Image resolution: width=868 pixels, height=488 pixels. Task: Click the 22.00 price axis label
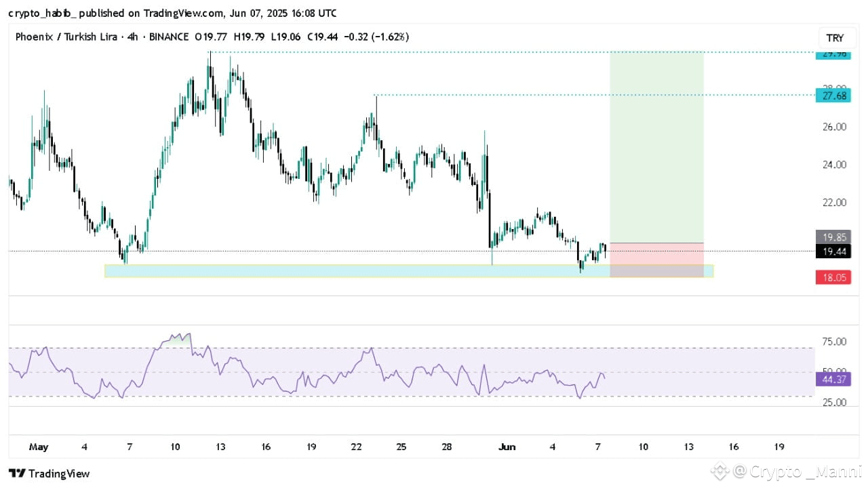point(834,203)
